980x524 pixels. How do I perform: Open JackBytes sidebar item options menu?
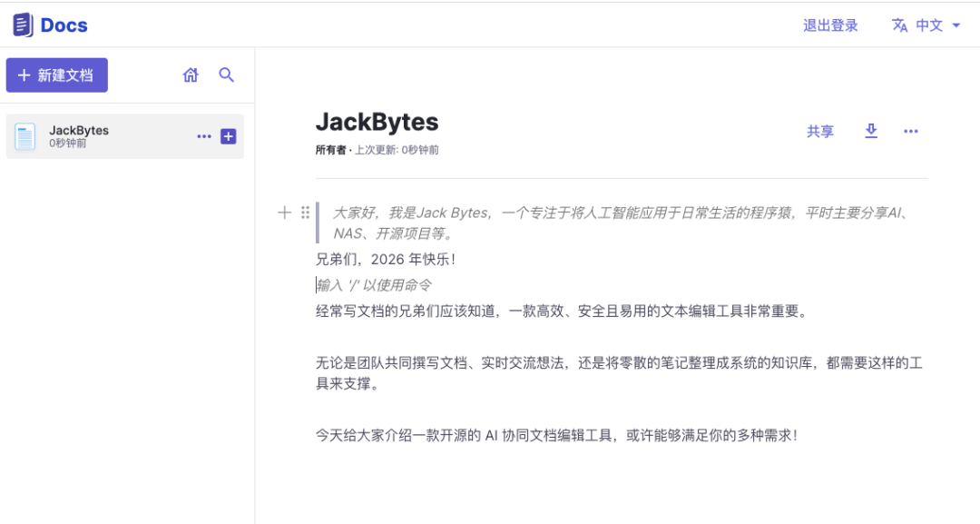(204, 136)
